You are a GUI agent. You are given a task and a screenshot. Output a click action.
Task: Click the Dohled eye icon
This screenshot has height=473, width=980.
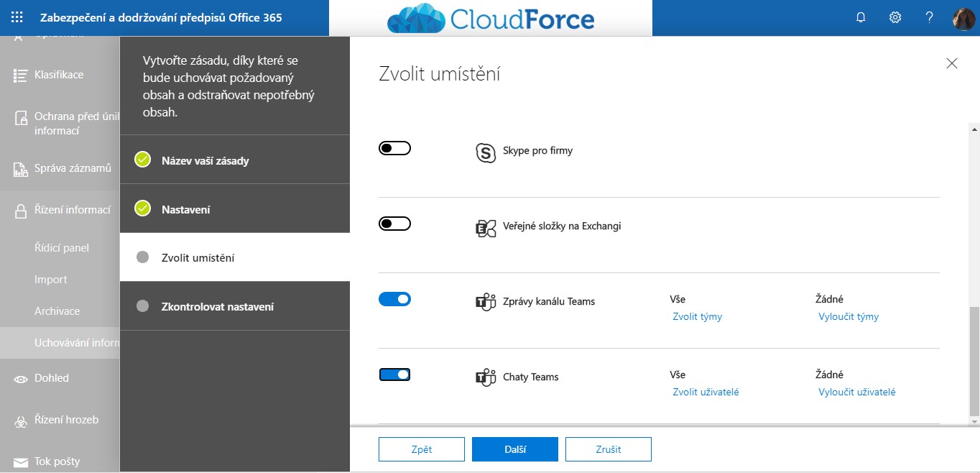[21, 379]
